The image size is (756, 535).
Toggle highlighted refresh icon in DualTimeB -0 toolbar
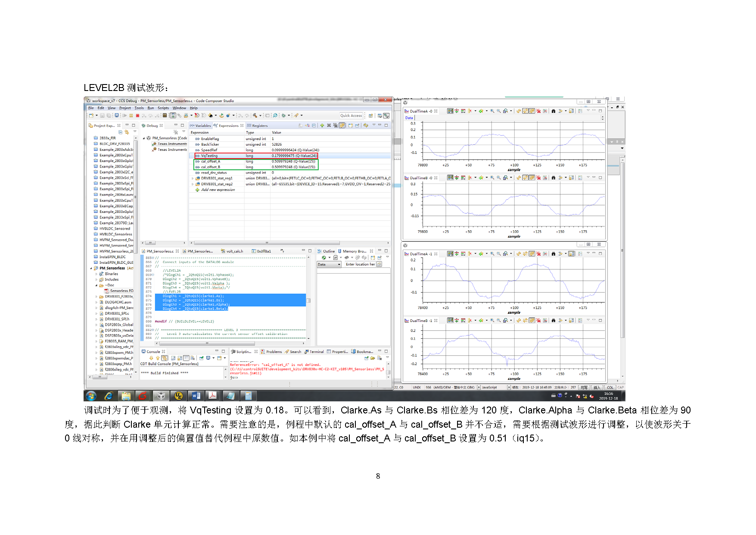[532, 178]
